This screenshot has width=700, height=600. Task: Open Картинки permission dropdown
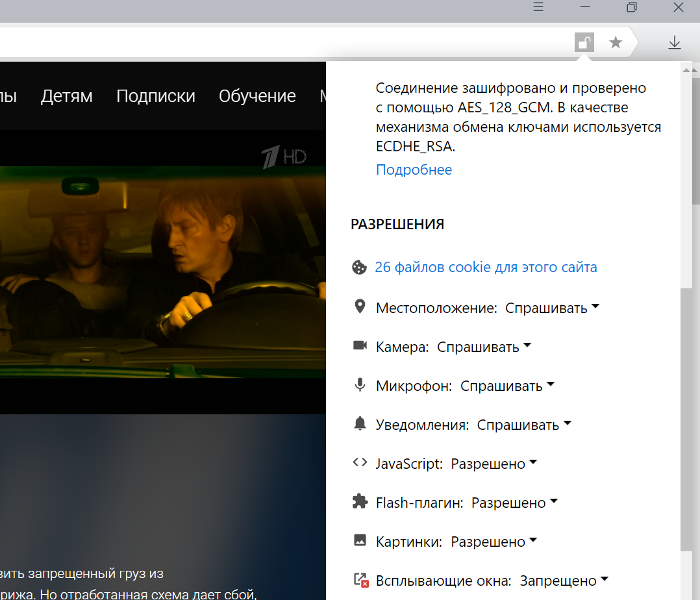(494, 542)
